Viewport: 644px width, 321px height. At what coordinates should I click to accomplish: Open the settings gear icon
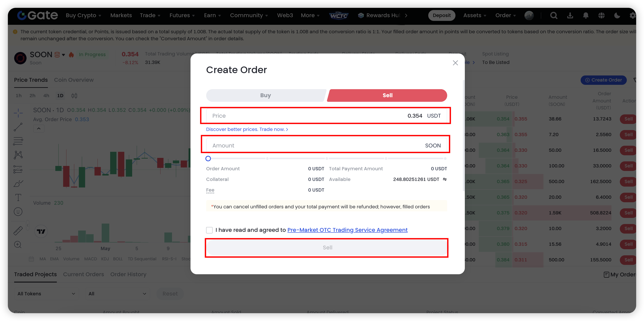point(632,15)
